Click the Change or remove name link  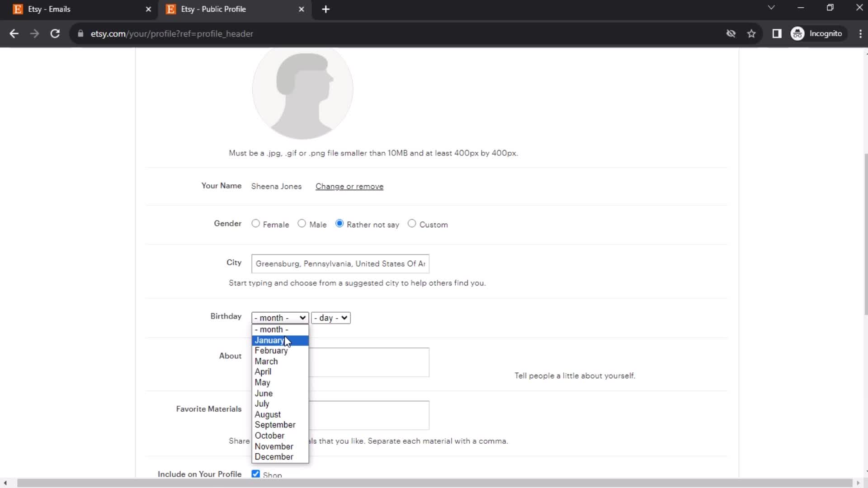tap(349, 186)
